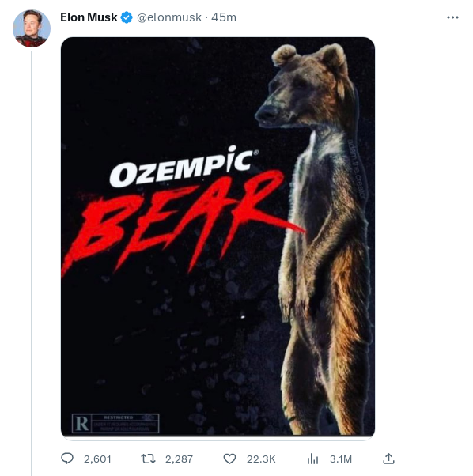Open Elon Musk's profile avatar picture
The height and width of the screenshot is (476, 473).
(32, 28)
